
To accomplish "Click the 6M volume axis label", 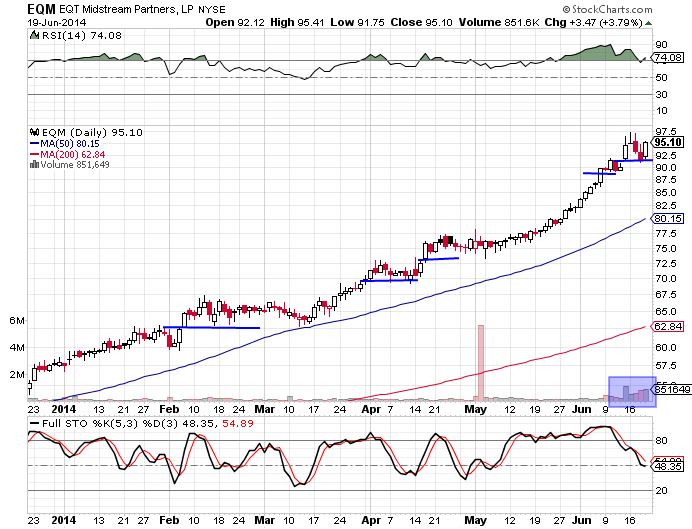I will tap(17, 321).
